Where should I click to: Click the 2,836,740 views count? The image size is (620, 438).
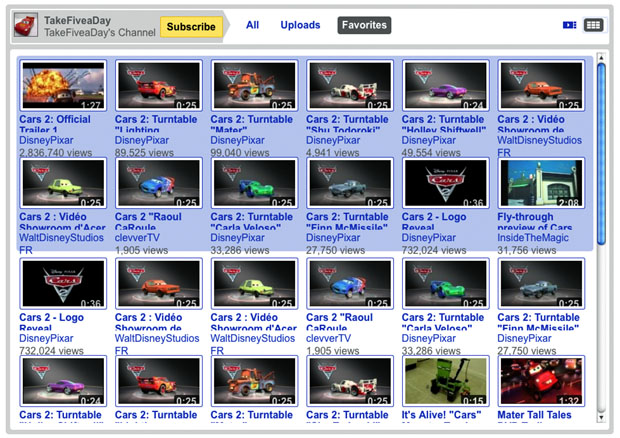56,153
